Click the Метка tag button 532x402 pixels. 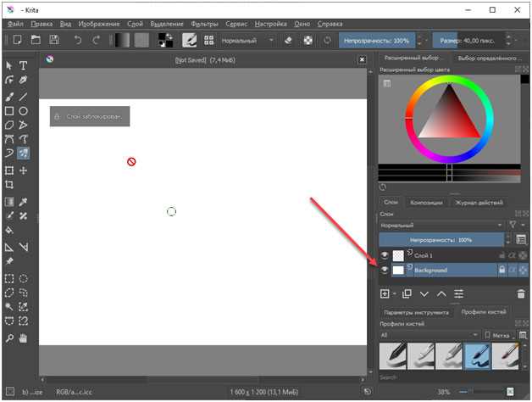click(x=499, y=335)
